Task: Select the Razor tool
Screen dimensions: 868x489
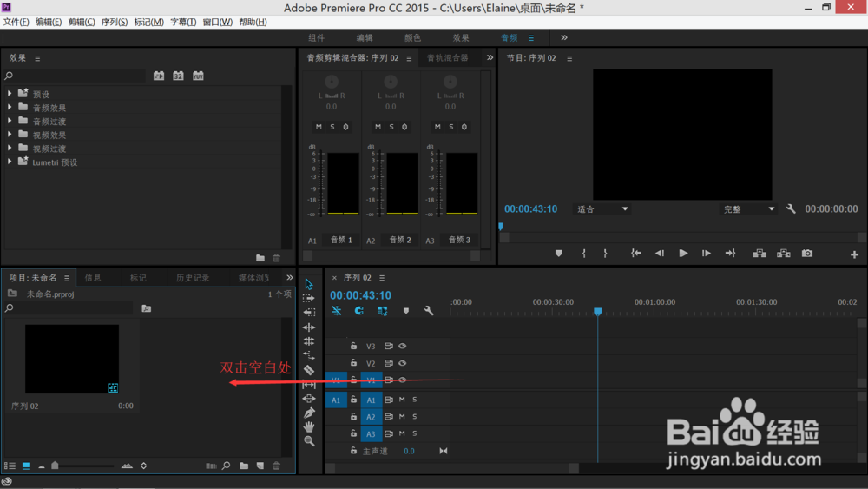Action: click(x=309, y=369)
